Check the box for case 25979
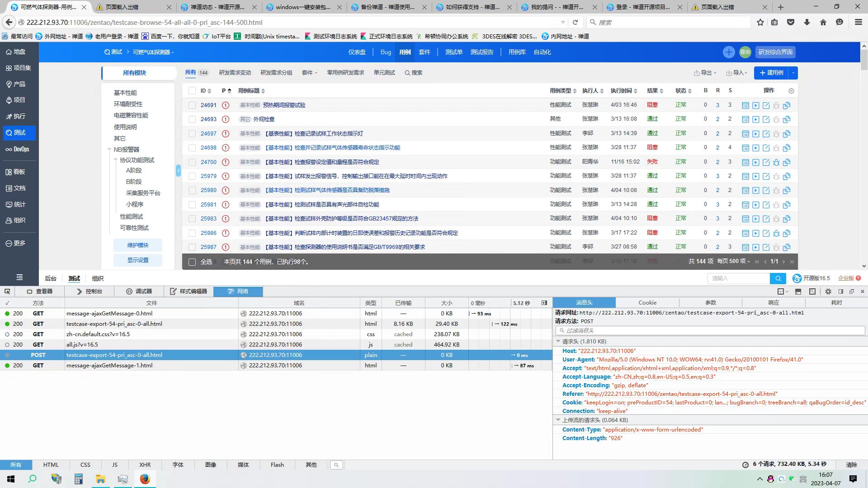This screenshot has width=868, height=488. (x=192, y=176)
